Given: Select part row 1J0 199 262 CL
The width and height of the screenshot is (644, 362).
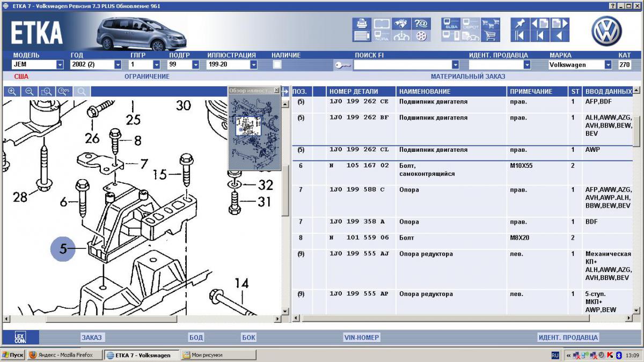Looking at the screenshot, I should [x=462, y=153].
